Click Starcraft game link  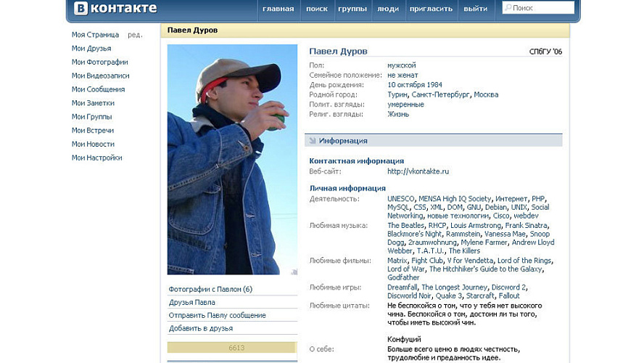480,295
